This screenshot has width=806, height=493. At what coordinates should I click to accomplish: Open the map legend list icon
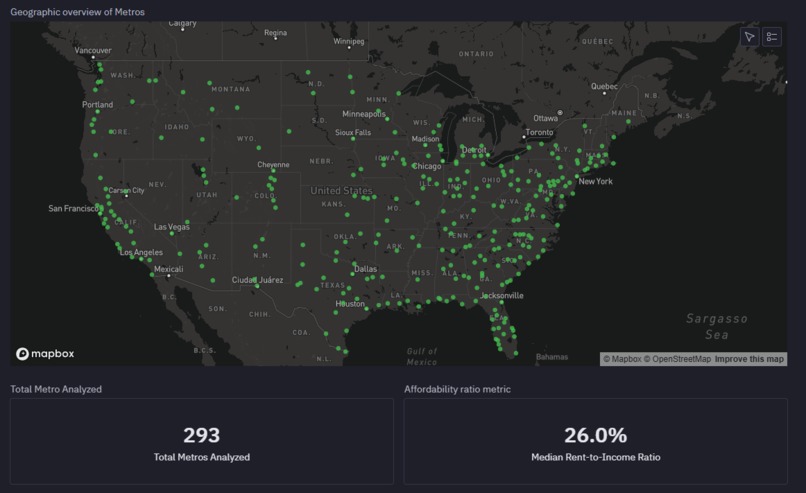772,37
